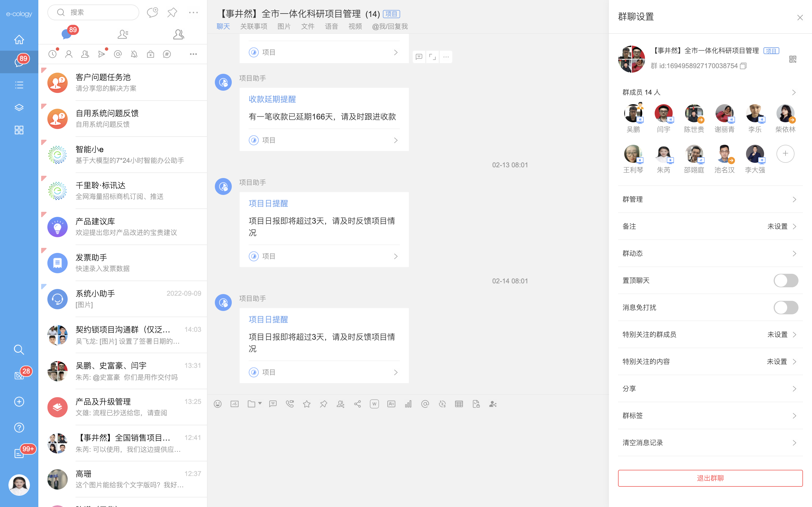This screenshot has width=812, height=507.
Task: Click the add member plus circle button
Action: click(x=785, y=154)
